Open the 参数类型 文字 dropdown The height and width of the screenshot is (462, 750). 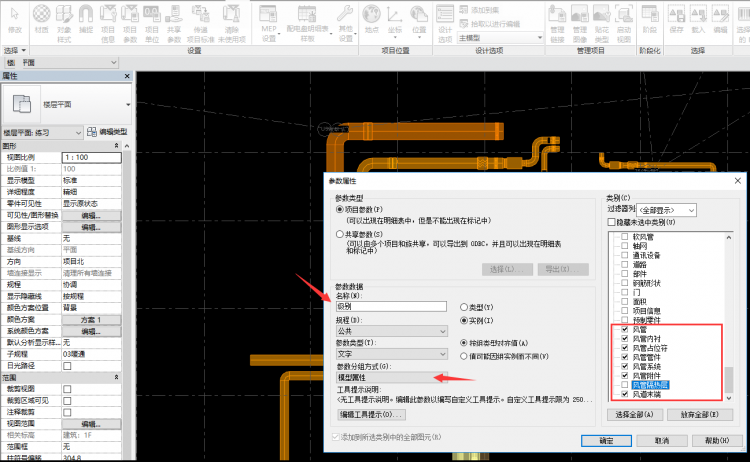392,354
